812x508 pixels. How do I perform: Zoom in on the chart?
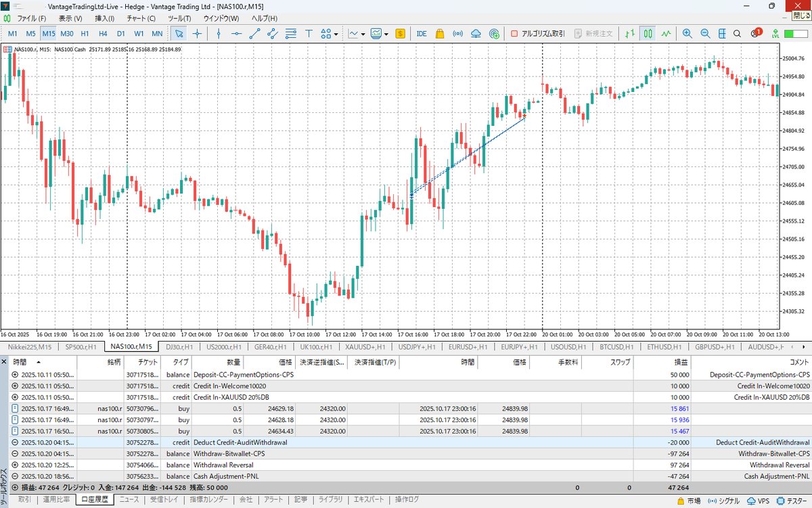pos(687,33)
